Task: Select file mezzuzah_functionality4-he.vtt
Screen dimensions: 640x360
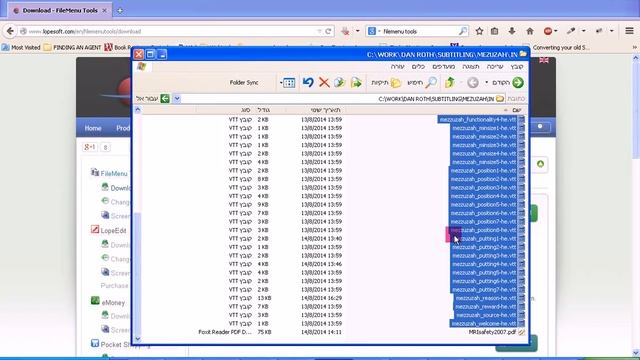Action: point(478,120)
